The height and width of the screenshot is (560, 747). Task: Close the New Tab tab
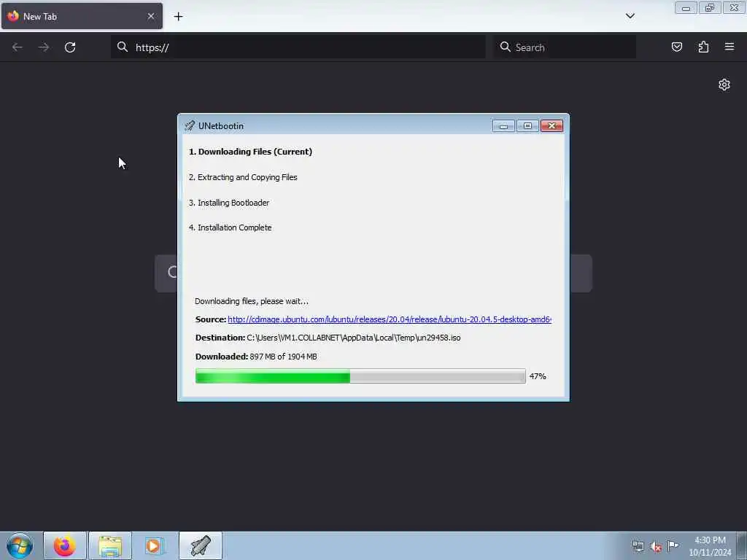(151, 16)
